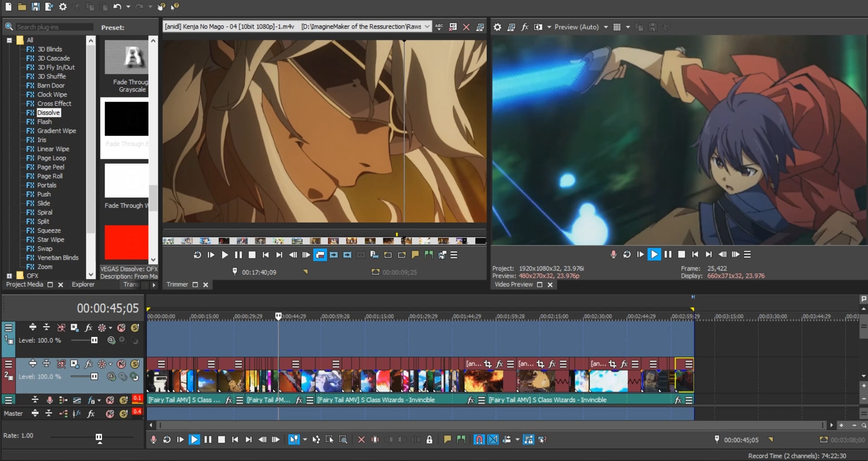The height and width of the screenshot is (461, 868).
Task: Switch to Explorer tab
Action: (83, 285)
